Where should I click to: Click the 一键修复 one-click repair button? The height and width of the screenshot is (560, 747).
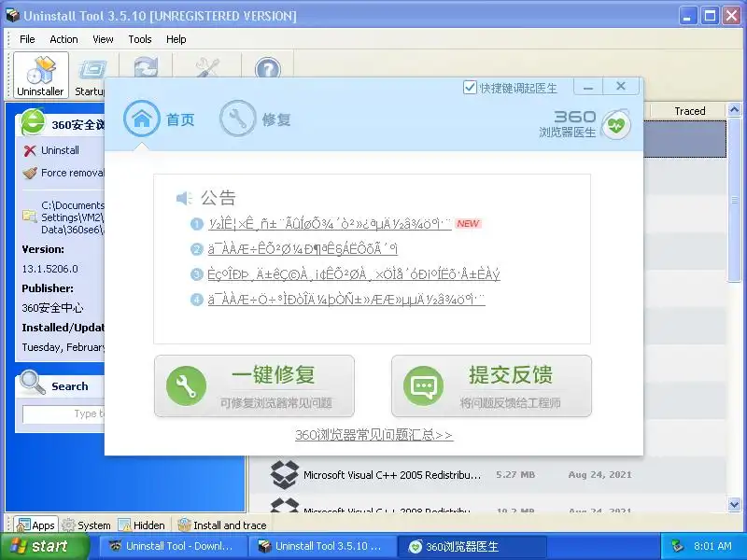click(x=254, y=386)
